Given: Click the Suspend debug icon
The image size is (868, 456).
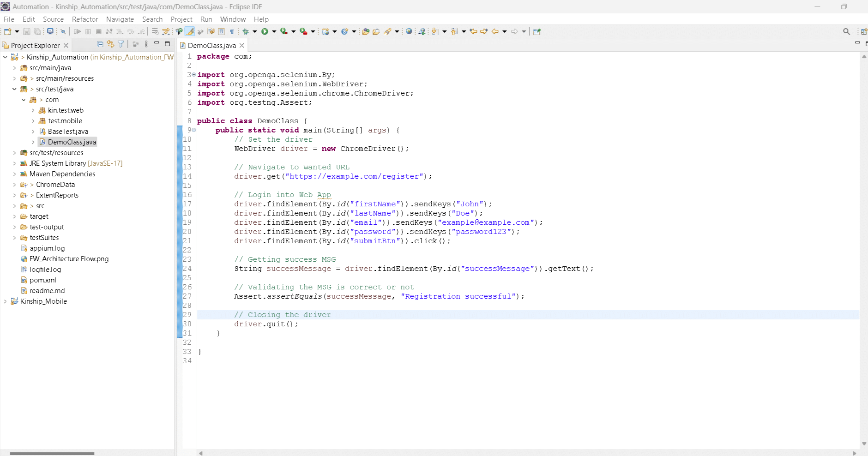Looking at the screenshot, I should [88, 31].
